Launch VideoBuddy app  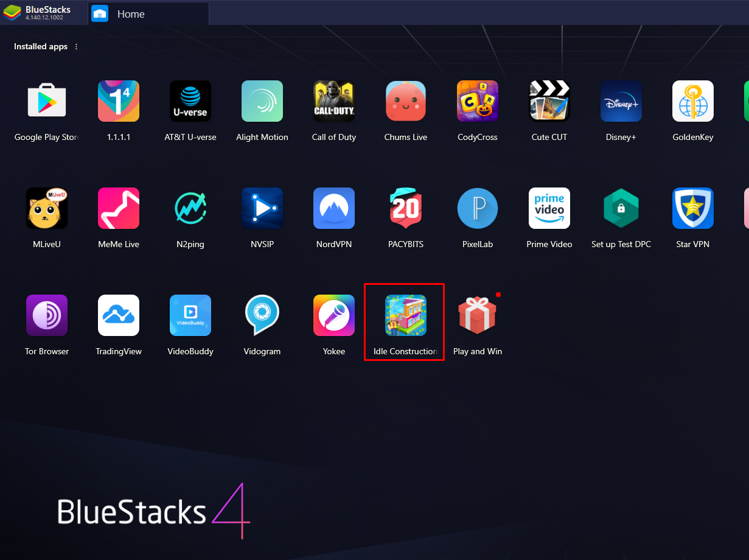coord(190,315)
